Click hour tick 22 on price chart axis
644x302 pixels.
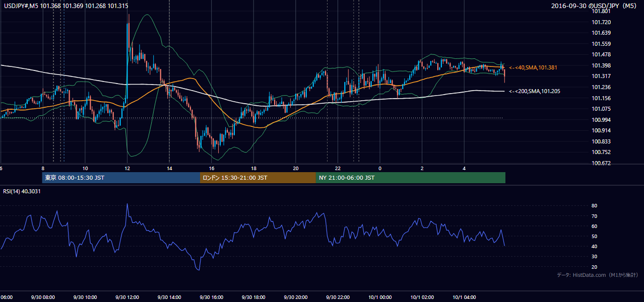[x=338, y=168]
